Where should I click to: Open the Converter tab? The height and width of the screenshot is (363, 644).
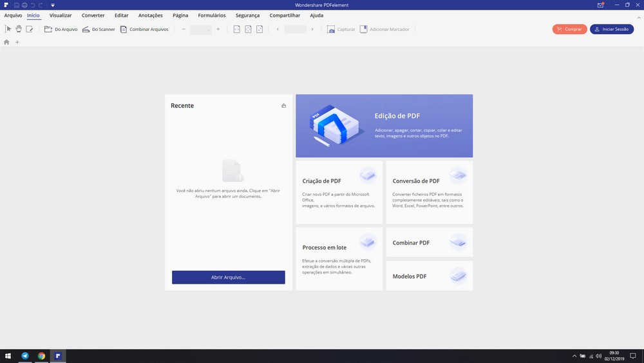pyautogui.click(x=93, y=15)
